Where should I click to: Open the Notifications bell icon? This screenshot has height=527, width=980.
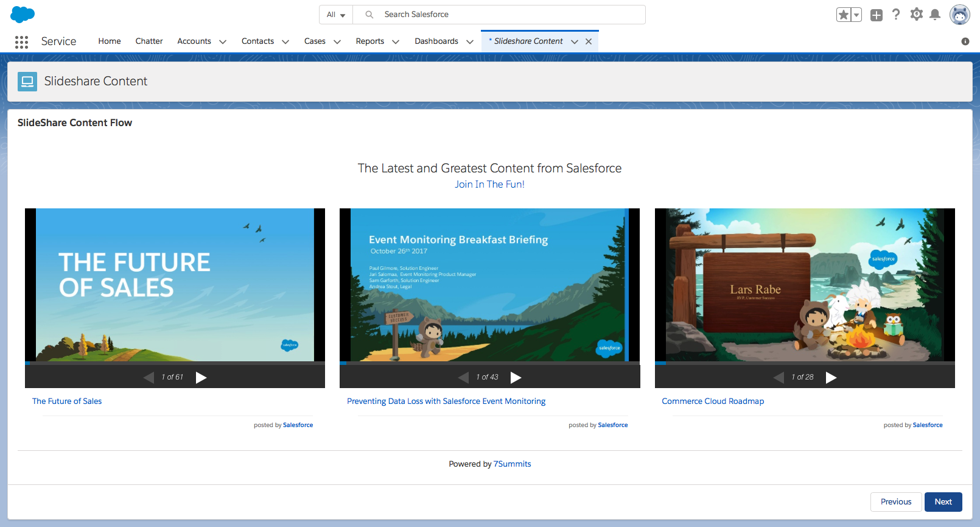935,14
